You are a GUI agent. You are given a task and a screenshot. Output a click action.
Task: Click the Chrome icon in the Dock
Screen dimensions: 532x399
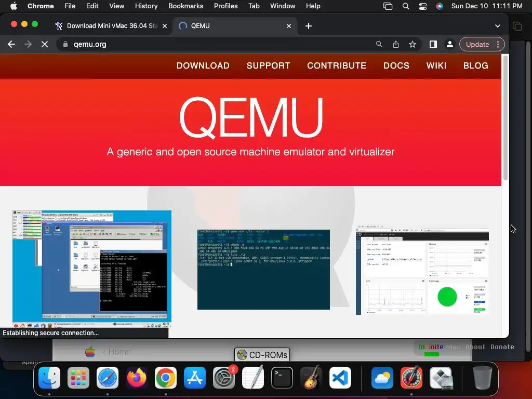coord(166,377)
